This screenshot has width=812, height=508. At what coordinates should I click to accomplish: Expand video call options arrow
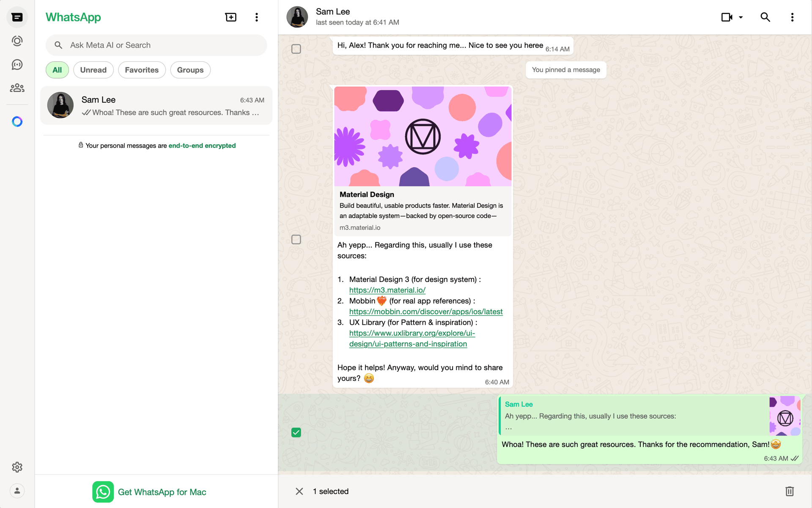[741, 17]
